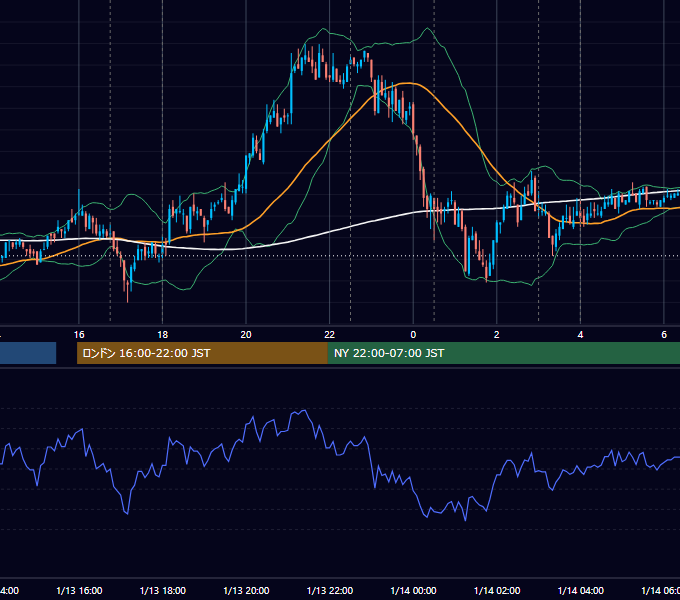Click the 1/14 00:00 date label
The image size is (680, 600).
(413, 590)
